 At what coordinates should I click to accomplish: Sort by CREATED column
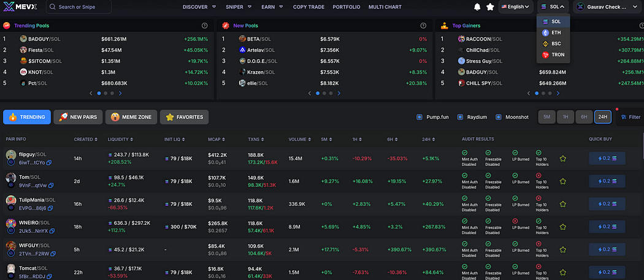[85, 139]
